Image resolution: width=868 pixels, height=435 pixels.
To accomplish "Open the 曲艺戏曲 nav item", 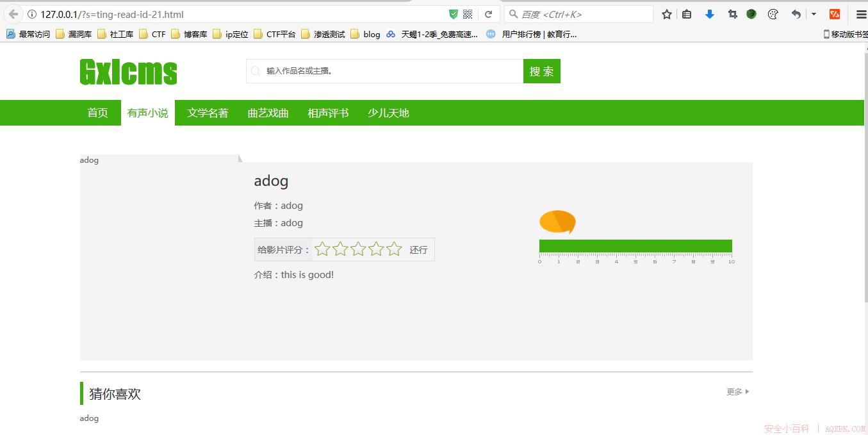I will pos(268,113).
